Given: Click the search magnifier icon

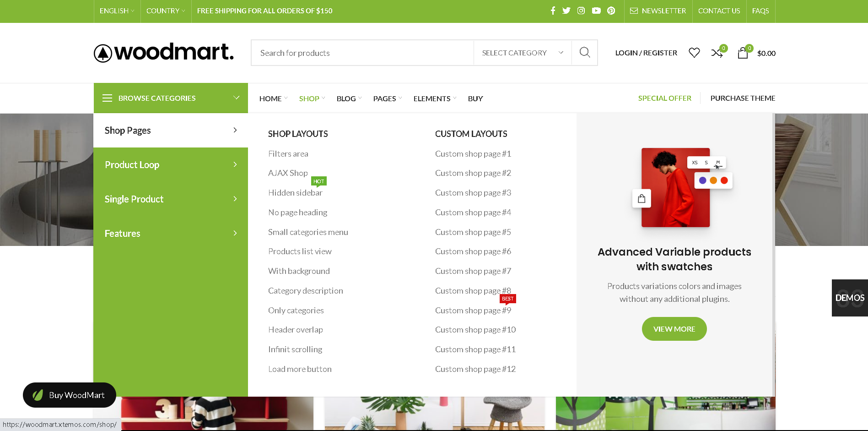Looking at the screenshot, I should (584, 53).
